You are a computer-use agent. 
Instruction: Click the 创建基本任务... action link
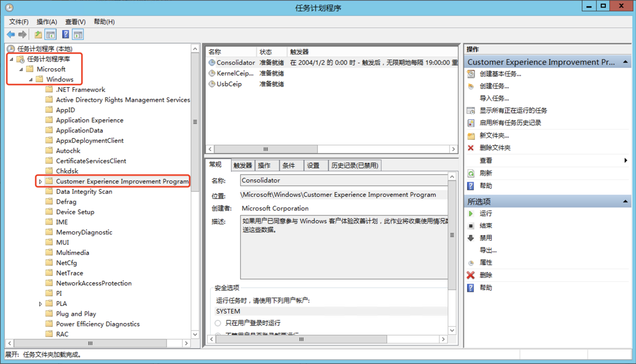tap(500, 74)
